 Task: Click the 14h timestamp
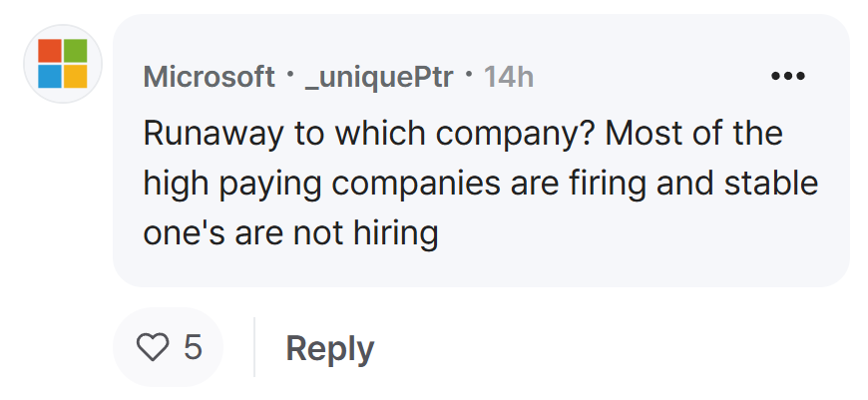(509, 77)
